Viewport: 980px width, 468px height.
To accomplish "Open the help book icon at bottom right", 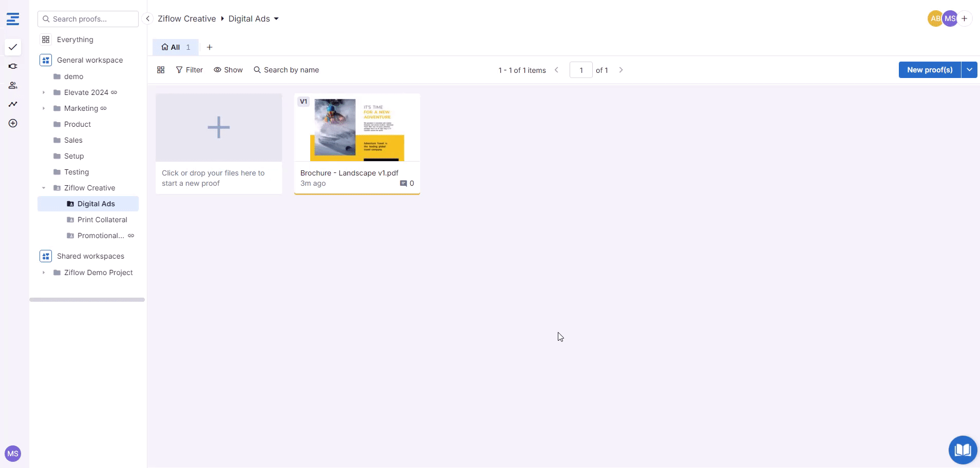I will (962, 450).
